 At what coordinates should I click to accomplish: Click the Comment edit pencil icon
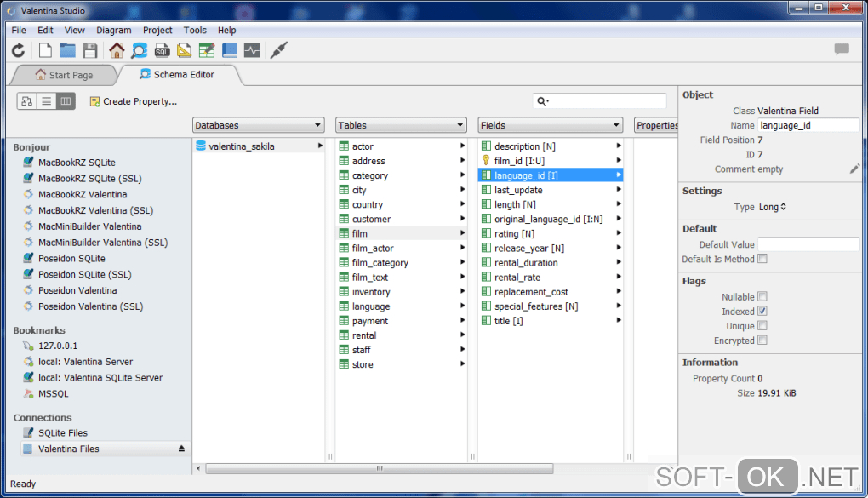[854, 169]
